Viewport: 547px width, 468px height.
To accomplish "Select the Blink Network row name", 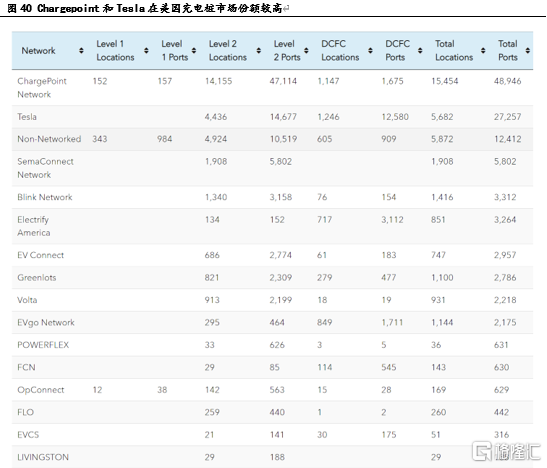I will point(45,197).
